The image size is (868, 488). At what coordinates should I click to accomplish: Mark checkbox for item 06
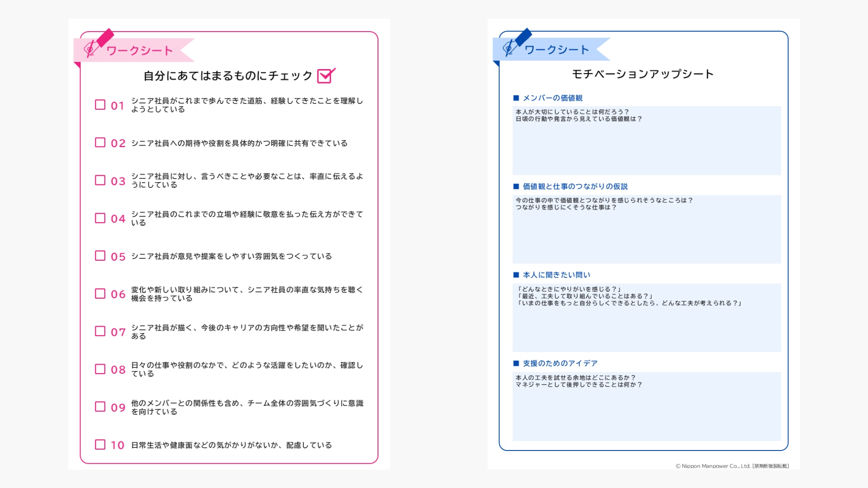[100, 294]
